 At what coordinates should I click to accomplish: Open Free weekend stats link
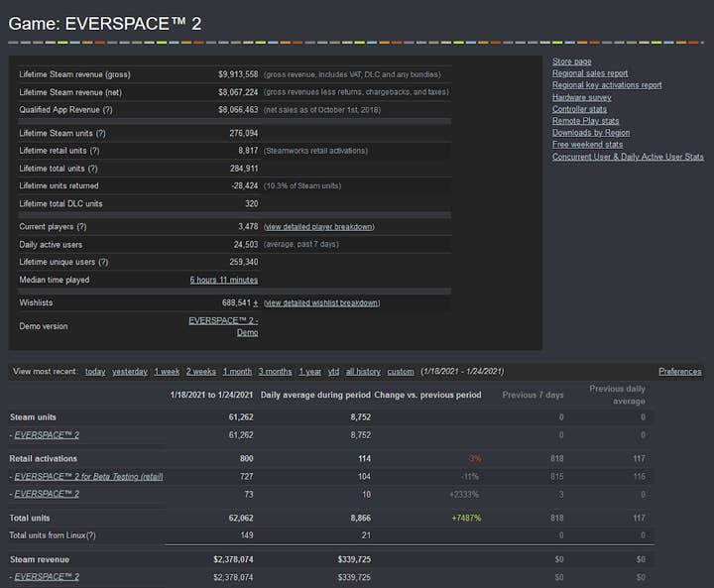[x=587, y=145]
